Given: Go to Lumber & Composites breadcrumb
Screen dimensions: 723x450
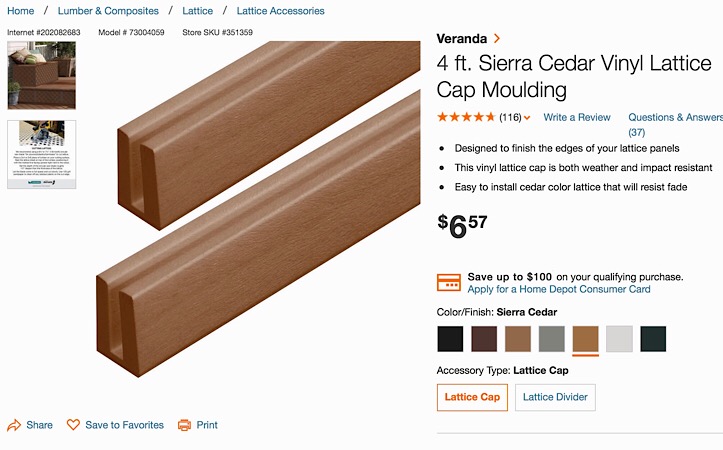Looking at the screenshot, I should (108, 11).
